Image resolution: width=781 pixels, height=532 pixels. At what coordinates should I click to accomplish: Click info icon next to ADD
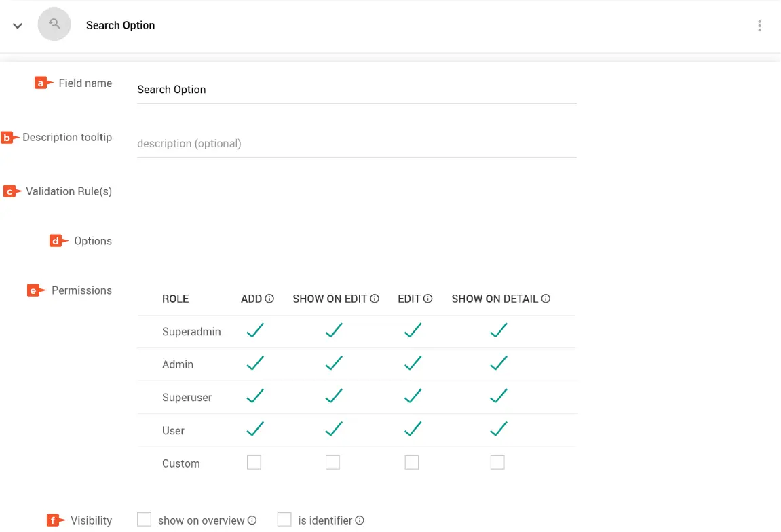point(269,299)
